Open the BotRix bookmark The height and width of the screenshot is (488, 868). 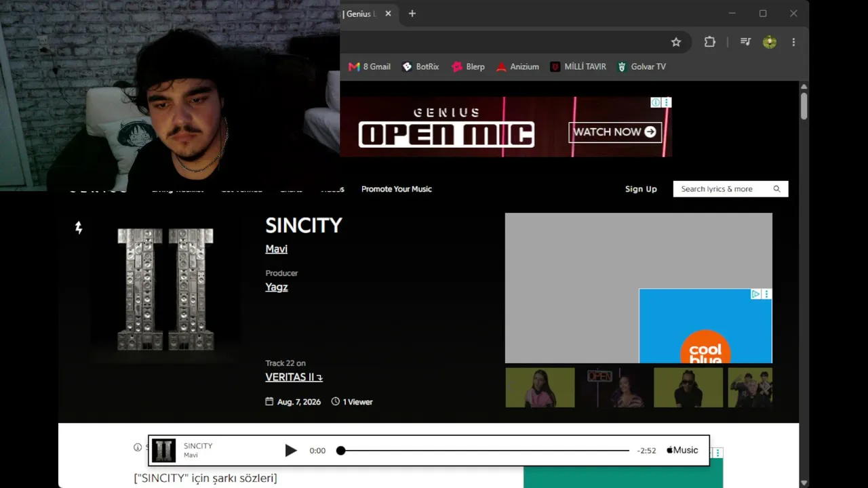click(x=420, y=66)
